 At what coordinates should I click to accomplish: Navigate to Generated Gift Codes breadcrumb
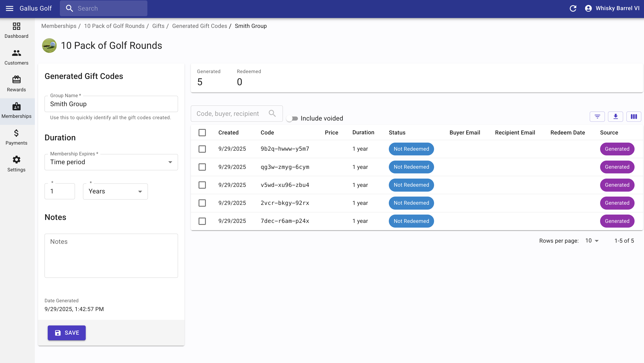tap(199, 26)
